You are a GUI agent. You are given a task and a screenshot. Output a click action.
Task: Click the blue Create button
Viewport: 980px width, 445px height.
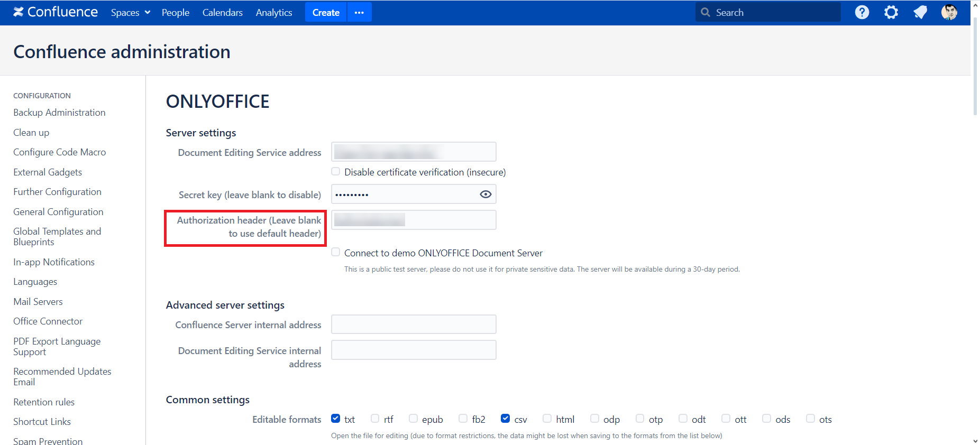click(326, 12)
